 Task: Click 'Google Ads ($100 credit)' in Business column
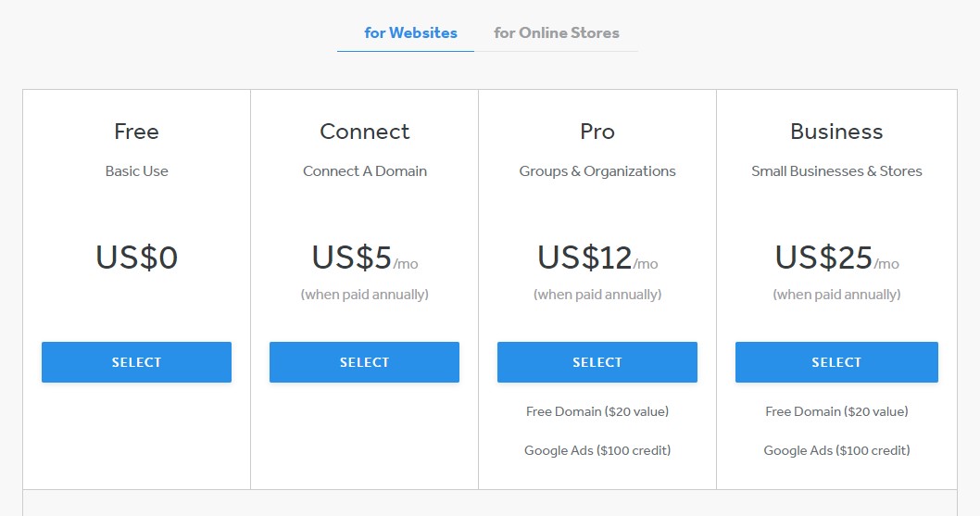pyautogui.click(x=836, y=450)
